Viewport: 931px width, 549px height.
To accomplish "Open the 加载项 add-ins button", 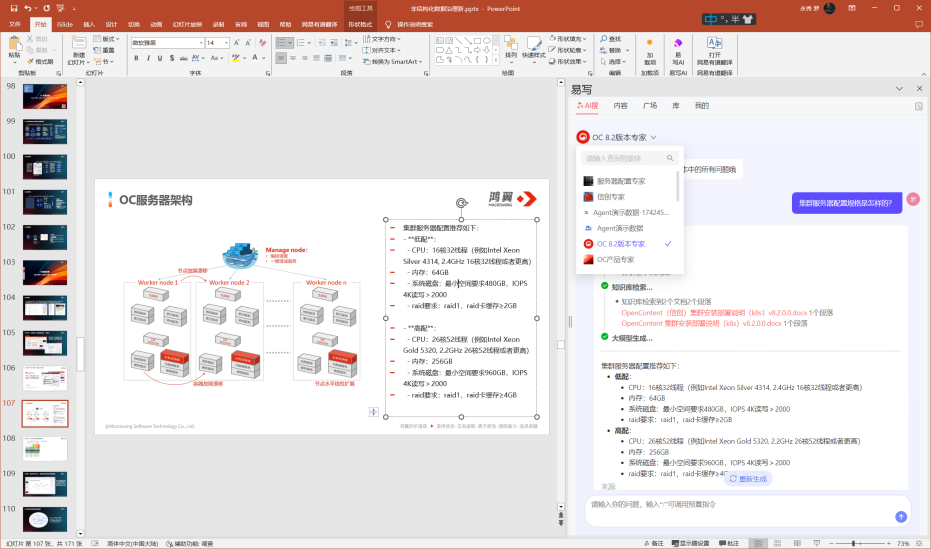I will click(650, 52).
